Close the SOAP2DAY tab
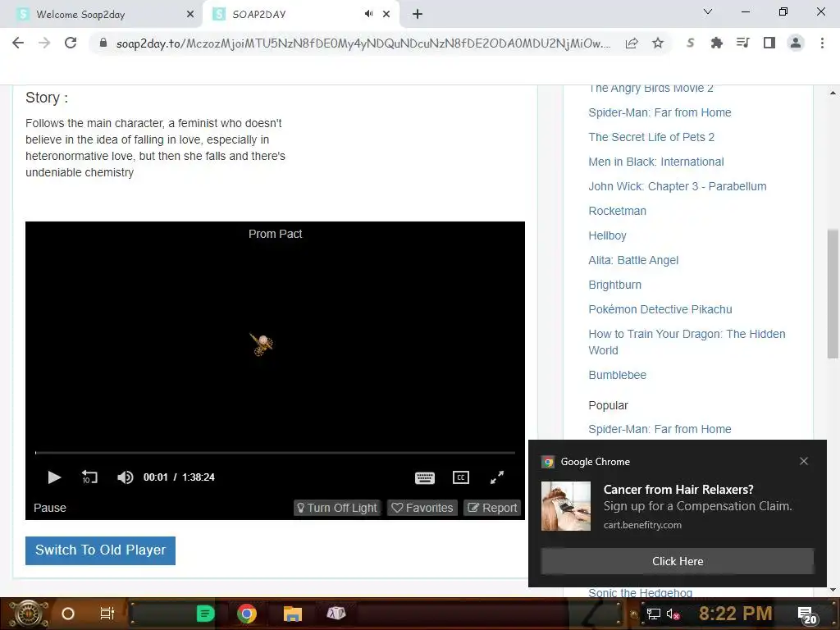This screenshot has height=630, width=840. pos(386,15)
